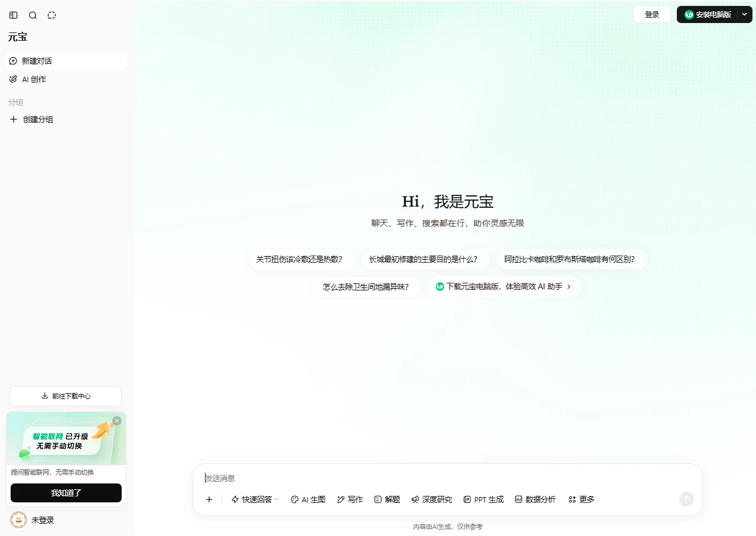Click the round send arrow button
The width and height of the screenshot is (756, 536).
(x=686, y=499)
